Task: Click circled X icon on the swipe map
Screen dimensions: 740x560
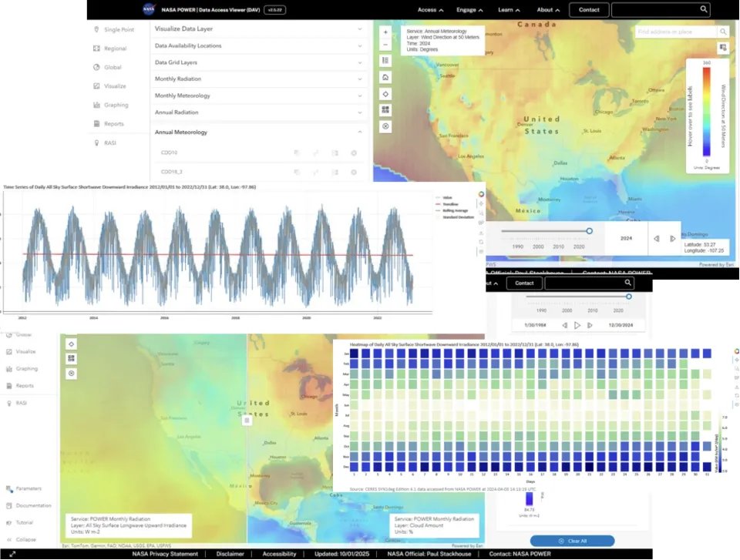Action: coord(71,374)
